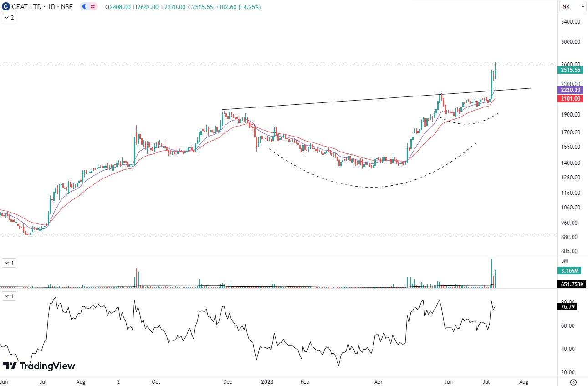Click the 3400.00 level on price scale
This screenshot has width=588, height=386.
pyautogui.click(x=570, y=22)
